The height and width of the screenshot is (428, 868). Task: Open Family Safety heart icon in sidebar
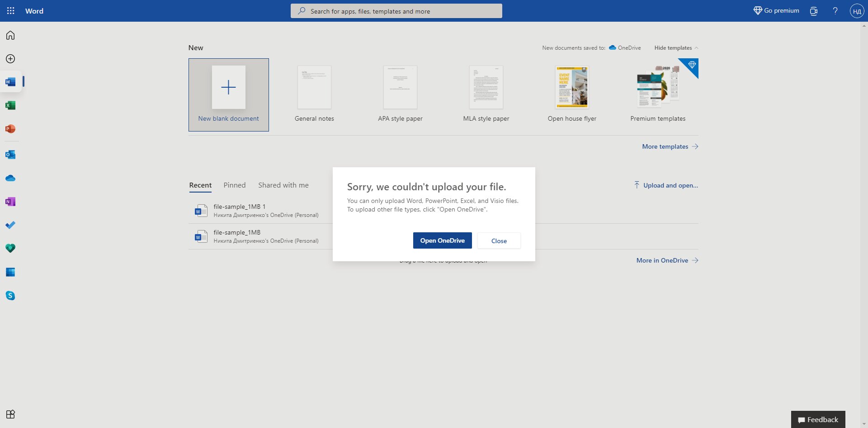[x=10, y=248]
